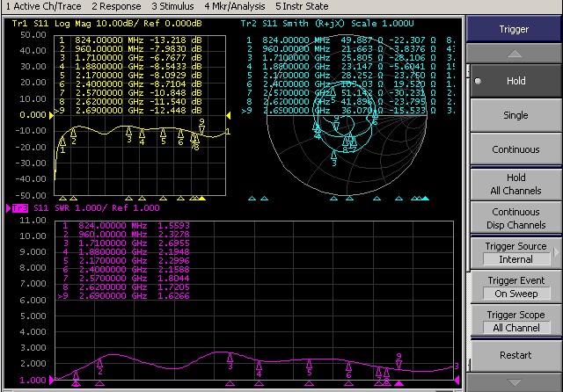Click softkey menu scroll-down arrow

[x=514, y=382]
